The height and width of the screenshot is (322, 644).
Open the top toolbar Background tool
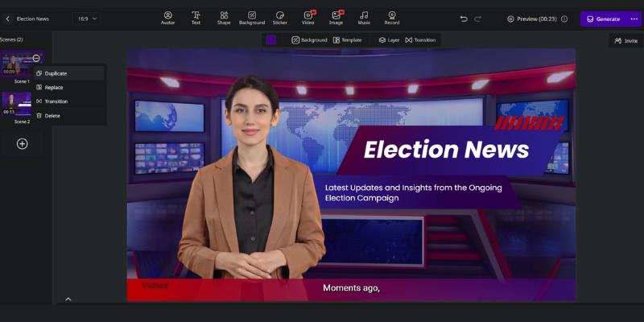pyautogui.click(x=252, y=19)
